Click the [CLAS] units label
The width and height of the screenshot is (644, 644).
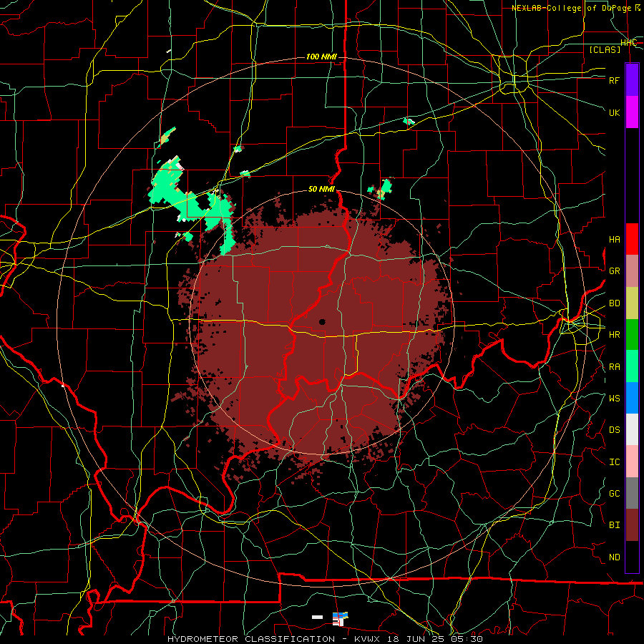pyautogui.click(x=605, y=49)
